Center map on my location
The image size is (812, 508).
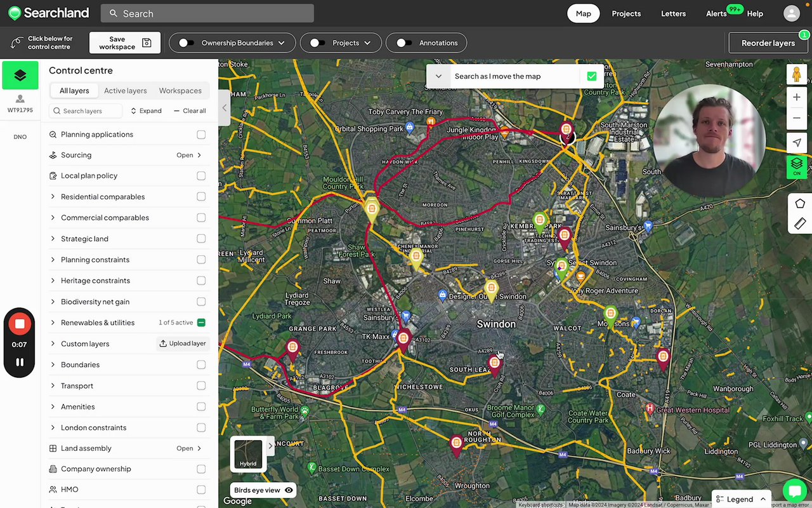tap(797, 143)
